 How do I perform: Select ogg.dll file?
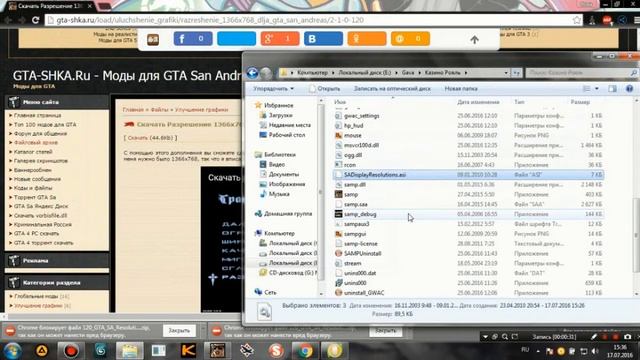[353, 155]
